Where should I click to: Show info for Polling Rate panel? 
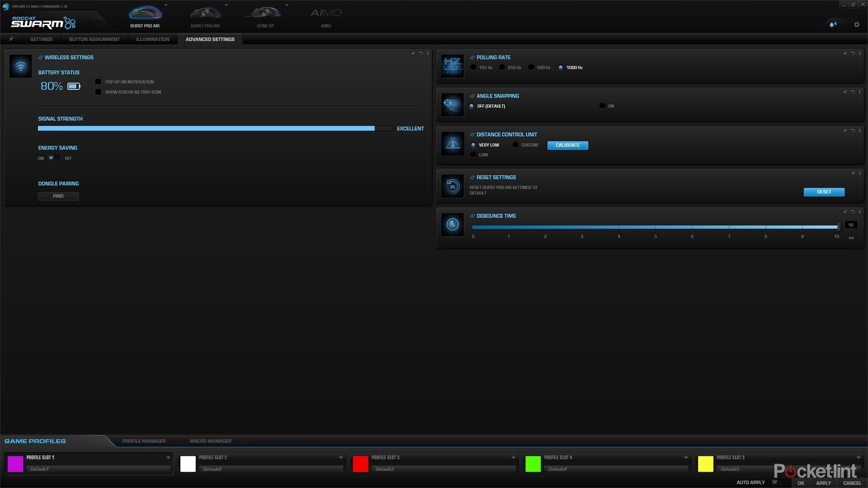tap(859, 53)
